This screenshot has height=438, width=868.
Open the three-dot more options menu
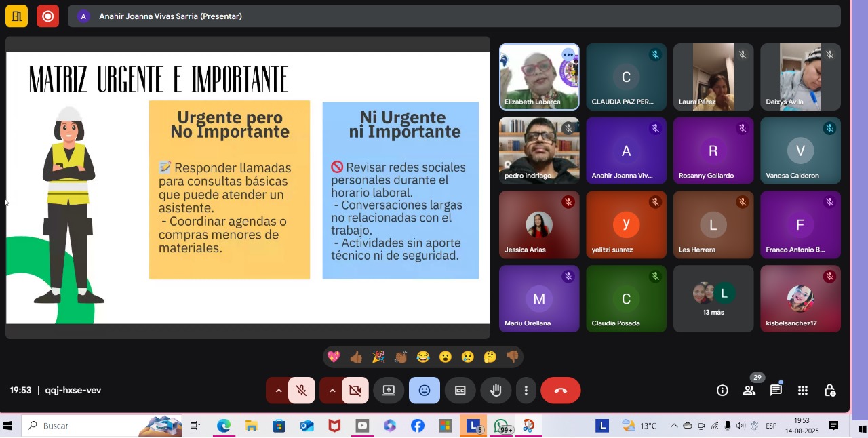(526, 391)
